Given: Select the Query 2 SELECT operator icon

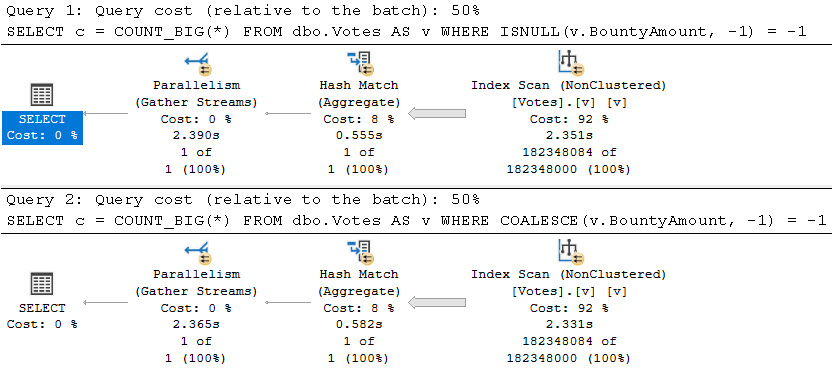Looking at the screenshot, I should click(x=42, y=284).
